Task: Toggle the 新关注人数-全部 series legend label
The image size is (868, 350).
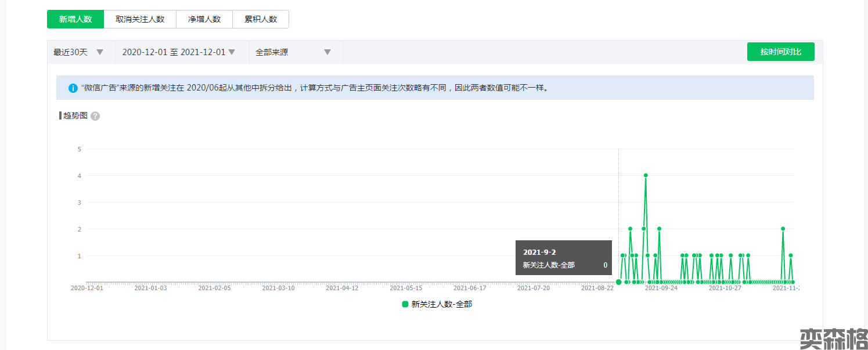Action: click(x=441, y=304)
